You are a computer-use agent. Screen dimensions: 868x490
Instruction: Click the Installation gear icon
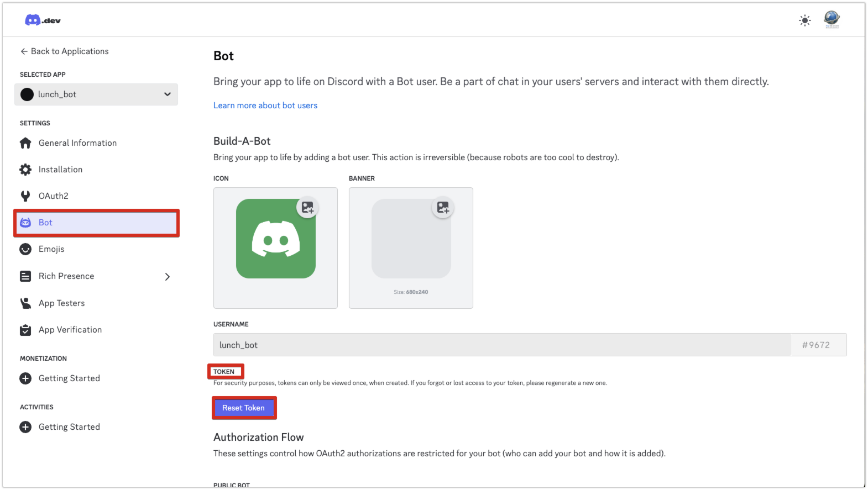tap(25, 170)
